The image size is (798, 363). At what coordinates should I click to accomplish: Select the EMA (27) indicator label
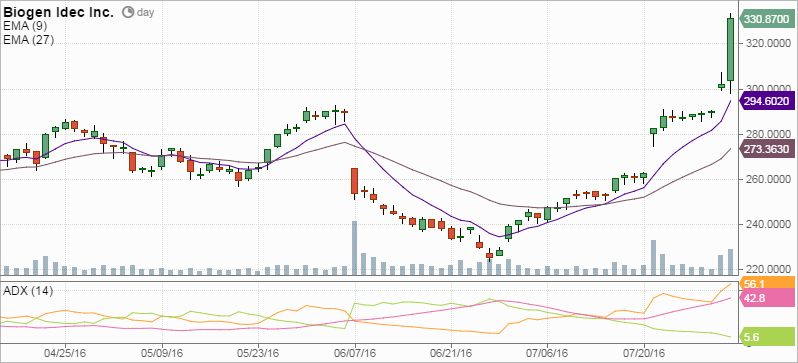pyautogui.click(x=28, y=41)
